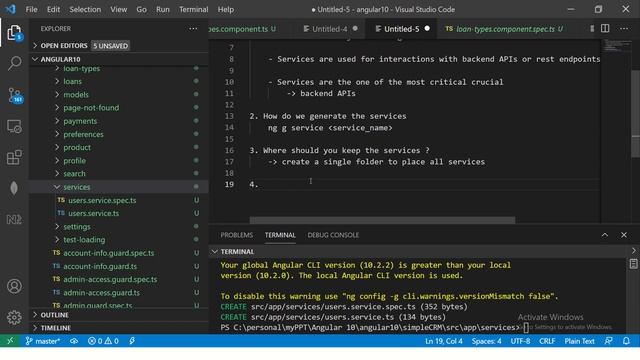Open Source Control view with 161 badge
Screen dimensions: 640x360
click(x=15, y=95)
